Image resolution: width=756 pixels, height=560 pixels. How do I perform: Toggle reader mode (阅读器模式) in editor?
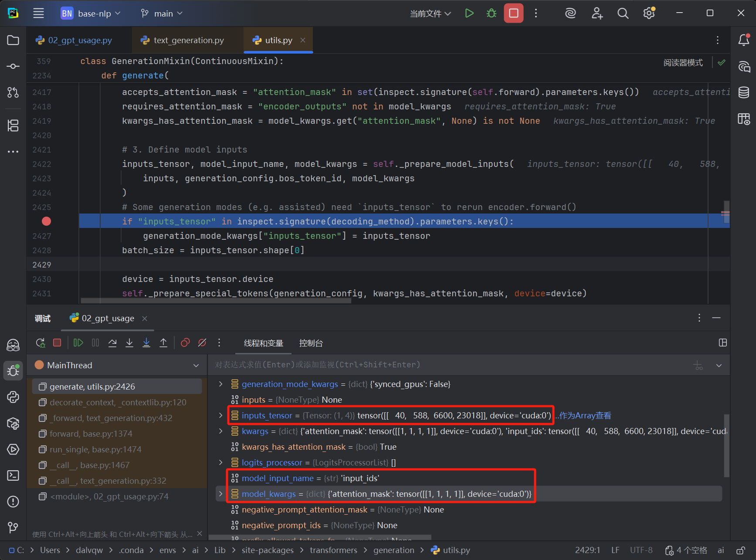pos(683,63)
